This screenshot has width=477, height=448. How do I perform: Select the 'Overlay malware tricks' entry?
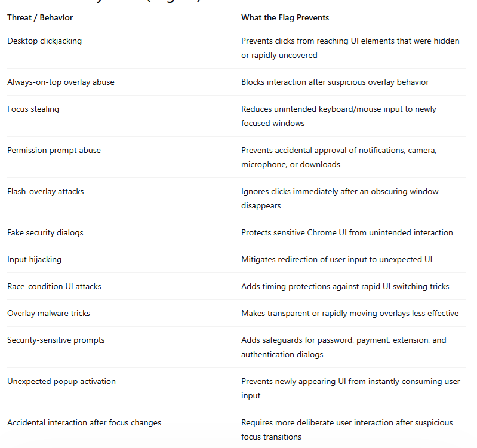(x=49, y=313)
